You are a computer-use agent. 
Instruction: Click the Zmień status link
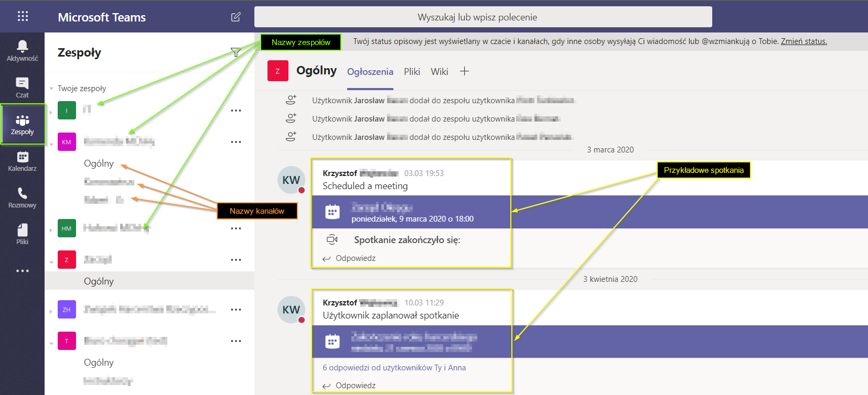tap(803, 41)
